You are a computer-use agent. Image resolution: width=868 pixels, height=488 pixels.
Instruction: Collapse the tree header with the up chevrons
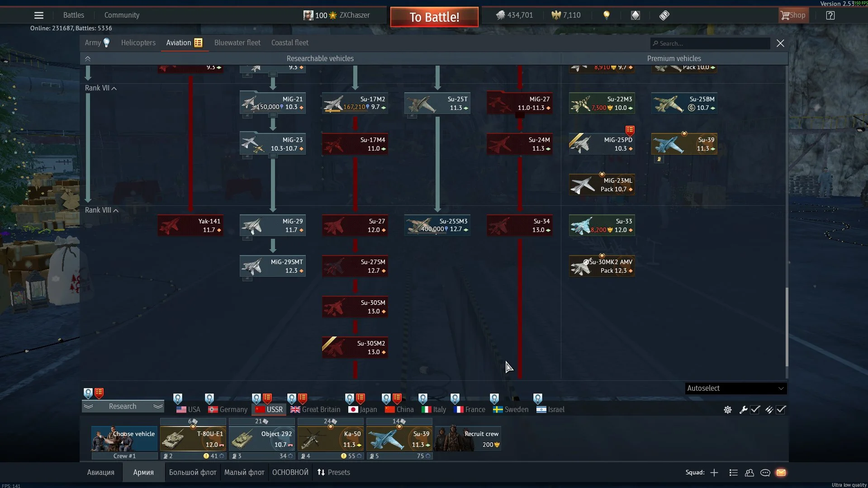88,58
